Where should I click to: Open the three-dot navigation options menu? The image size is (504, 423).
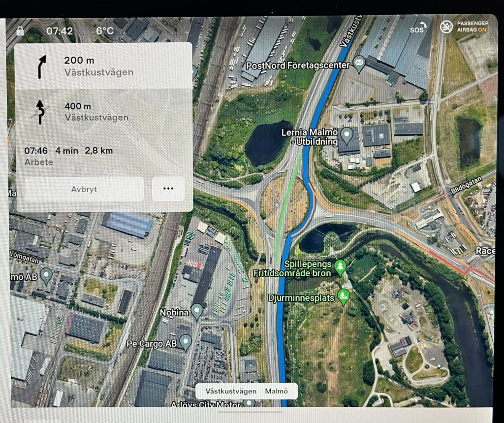[x=168, y=189]
